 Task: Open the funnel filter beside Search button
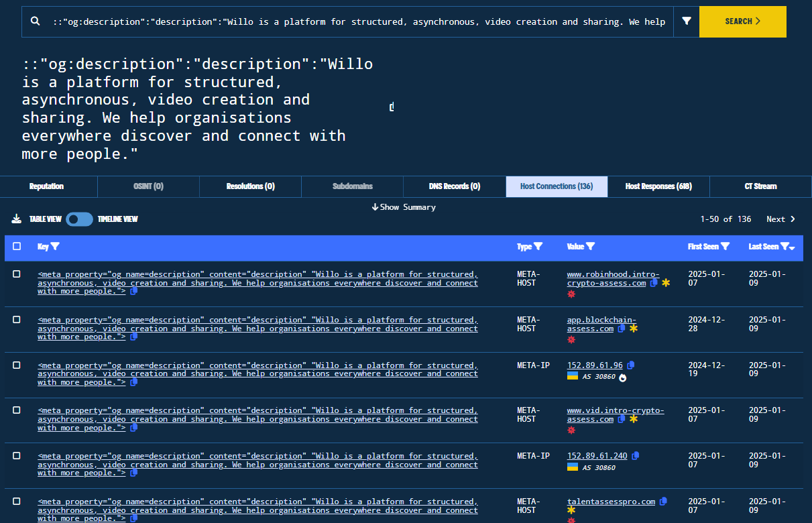click(687, 21)
